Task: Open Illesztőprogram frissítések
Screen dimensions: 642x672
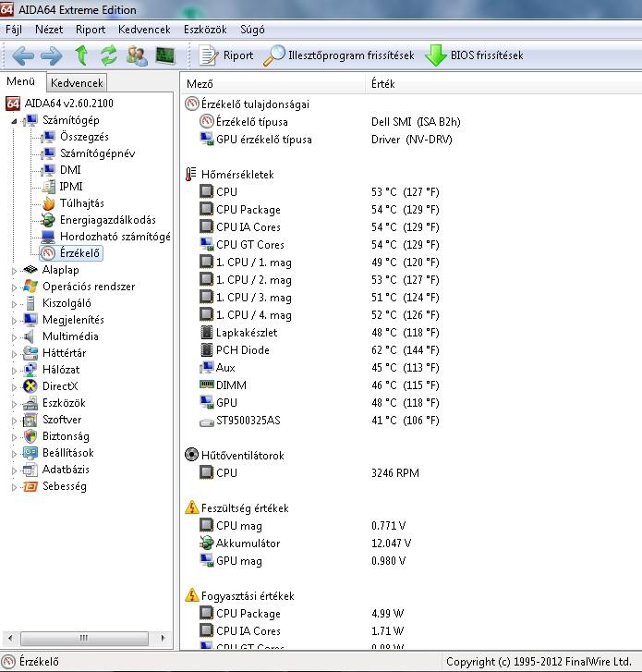Action: click(339, 55)
